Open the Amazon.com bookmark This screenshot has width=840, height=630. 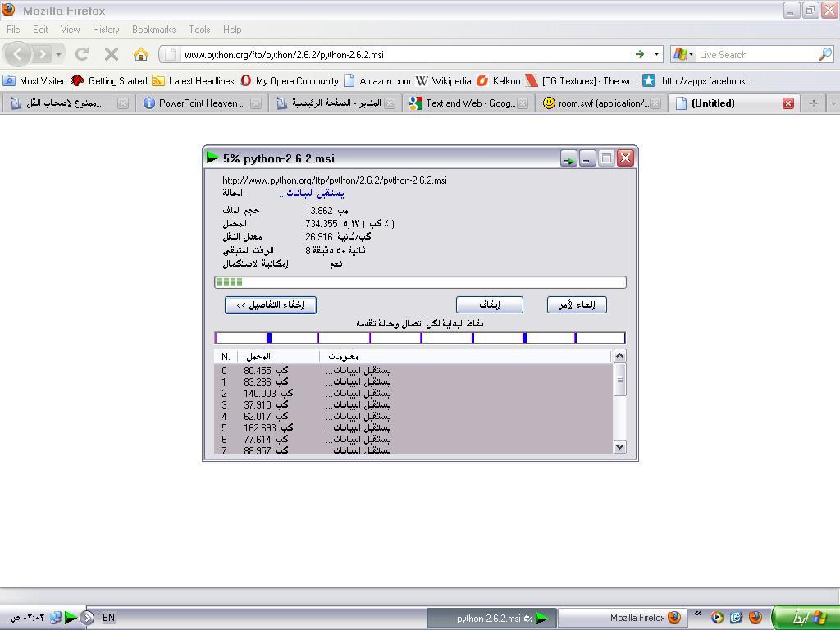(x=377, y=81)
